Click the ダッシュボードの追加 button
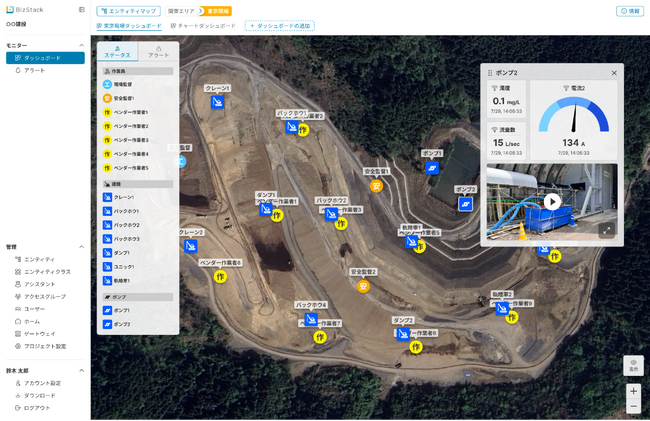This screenshot has width=650, height=421. tap(280, 25)
